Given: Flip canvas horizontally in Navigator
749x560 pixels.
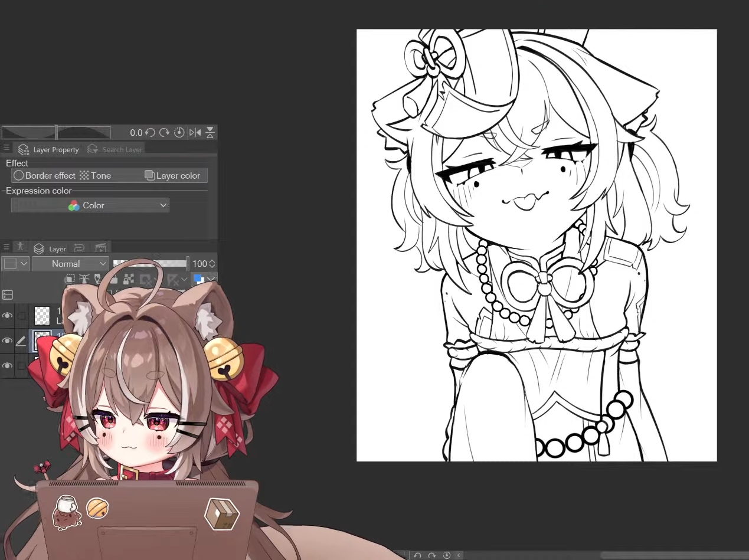Looking at the screenshot, I should click(x=195, y=133).
